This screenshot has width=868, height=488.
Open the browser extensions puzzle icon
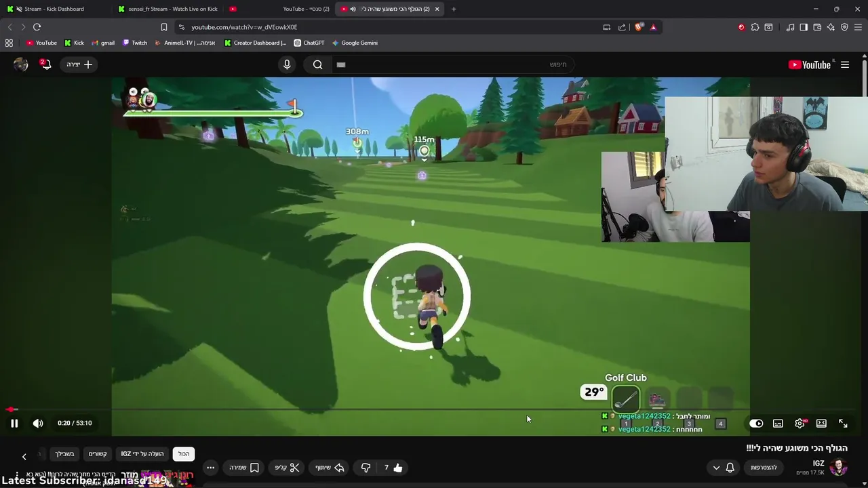[755, 27]
